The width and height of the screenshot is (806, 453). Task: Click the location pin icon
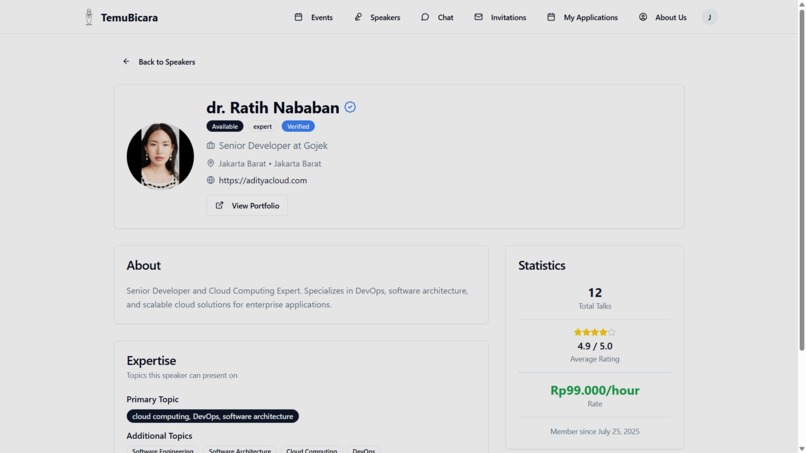point(211,163)
